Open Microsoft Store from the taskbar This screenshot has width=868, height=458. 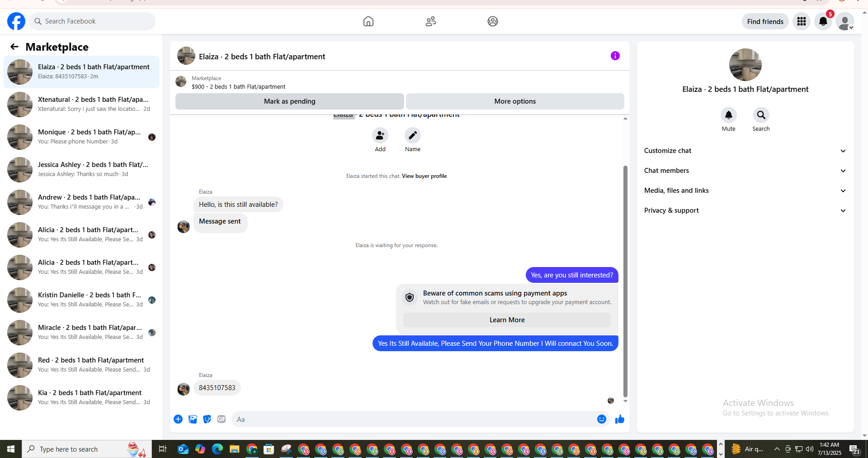tap(269, 449)
